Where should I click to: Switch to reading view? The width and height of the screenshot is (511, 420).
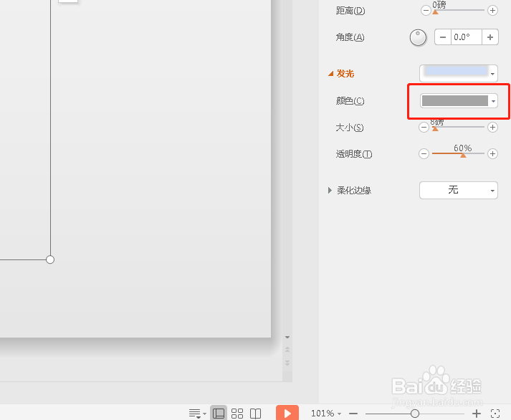tap(255, 414)
